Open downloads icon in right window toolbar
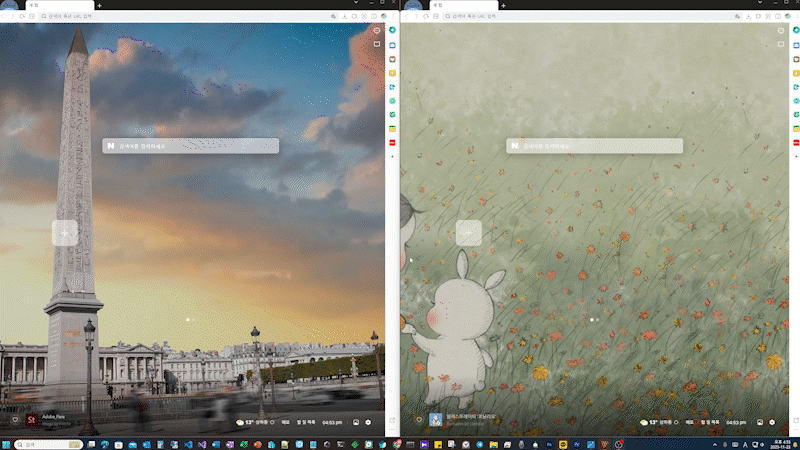This screenshot has height=450, width=800. click(748, 16)
